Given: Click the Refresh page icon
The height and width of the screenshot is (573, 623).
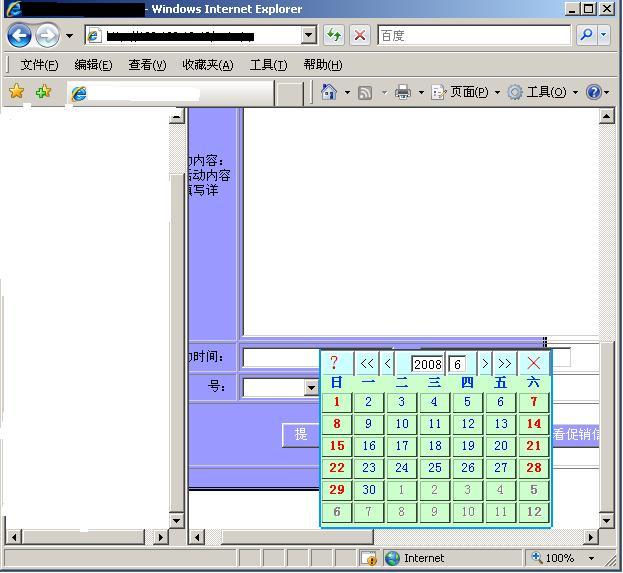Looking at the screenshot, I should pyautogui.click(x=334, y=36).
